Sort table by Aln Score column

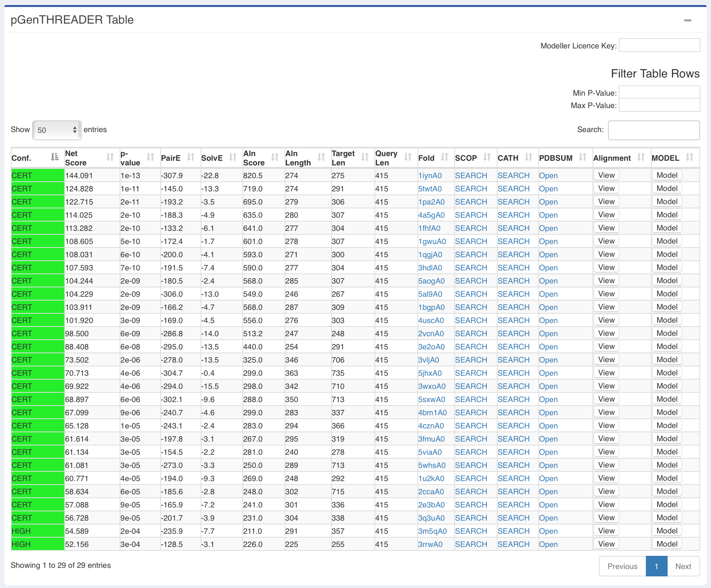click(263, 158)
